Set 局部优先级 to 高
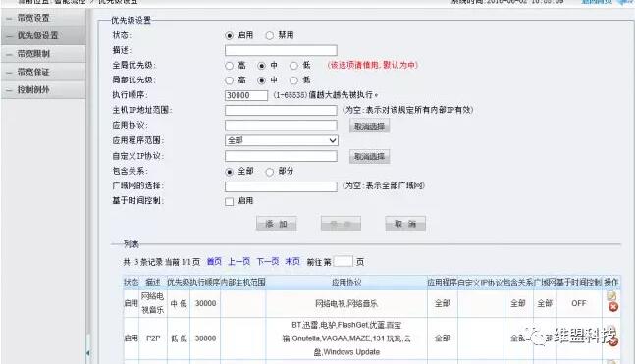 click(x=230, y=80)
